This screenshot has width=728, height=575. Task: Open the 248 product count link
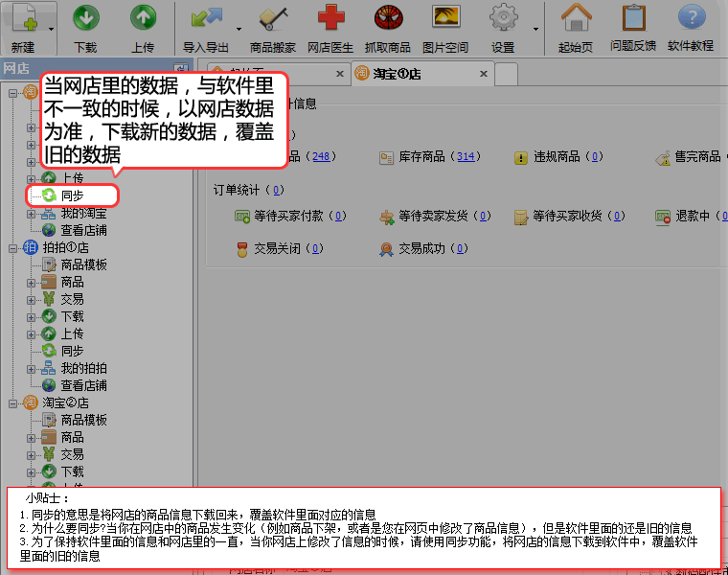[321, 156]
